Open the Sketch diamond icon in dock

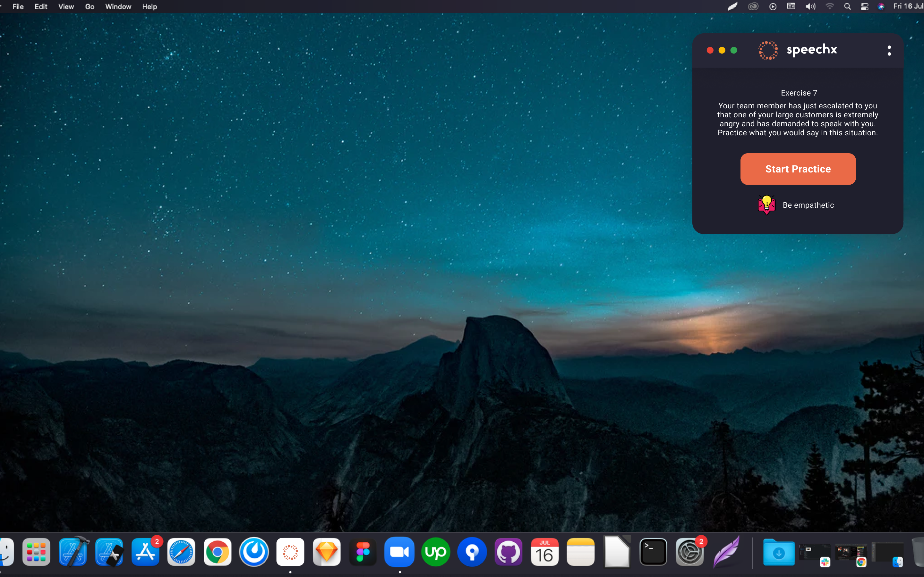coord(327,552)
